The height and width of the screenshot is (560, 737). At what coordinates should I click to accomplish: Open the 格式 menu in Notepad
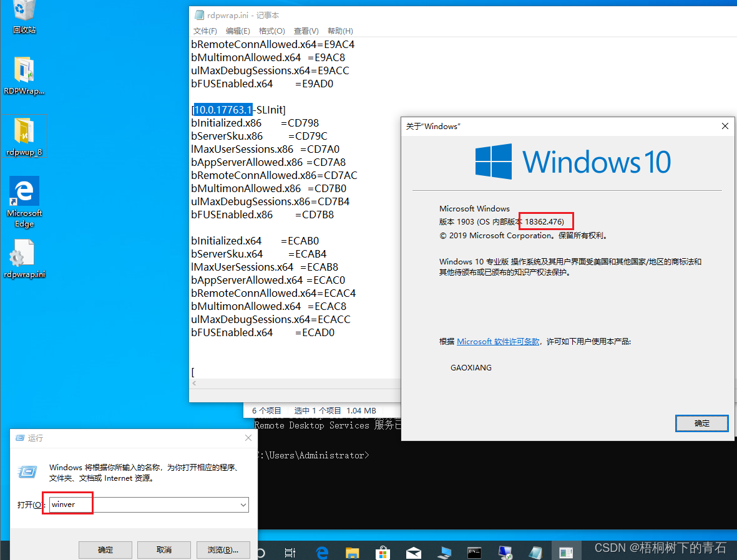[x=272, y=31]
